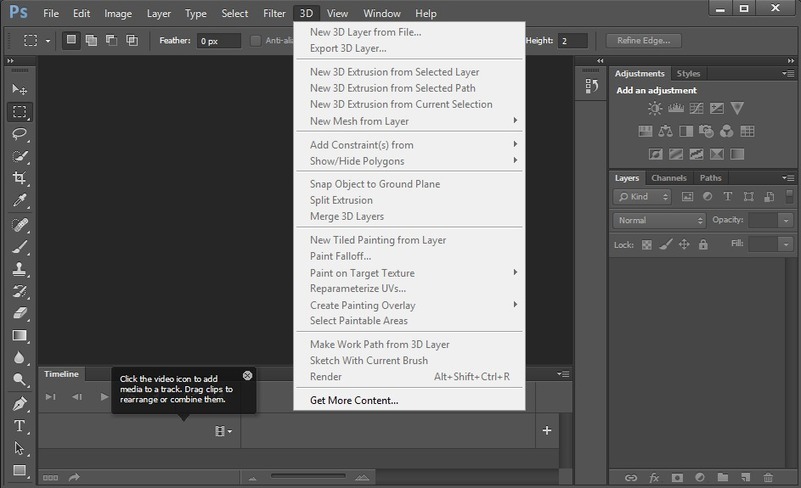Add an Exposure adjustment
Screen dimensions: 801x488
(717, 108)
